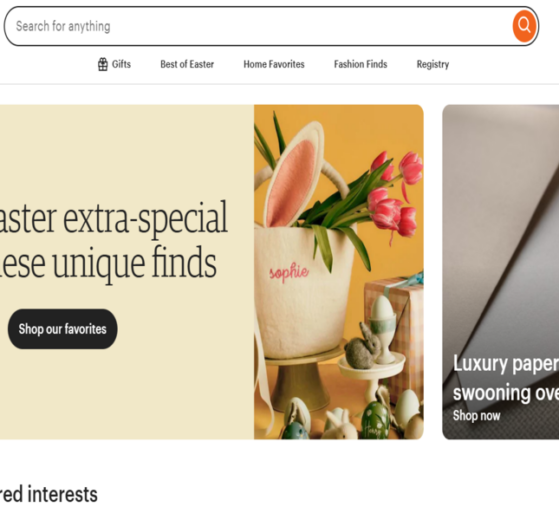
Task: Open the Best of Easter category
Action: pos(187,65)
